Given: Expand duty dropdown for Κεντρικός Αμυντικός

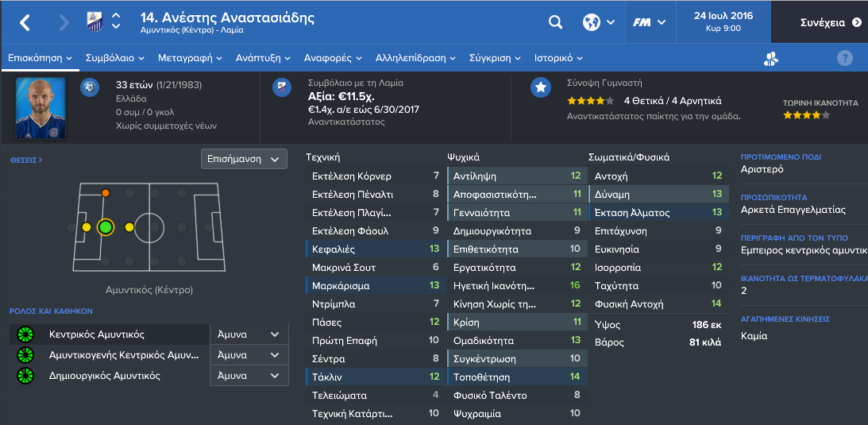Looking at the screenshot, I should [249, 334].
